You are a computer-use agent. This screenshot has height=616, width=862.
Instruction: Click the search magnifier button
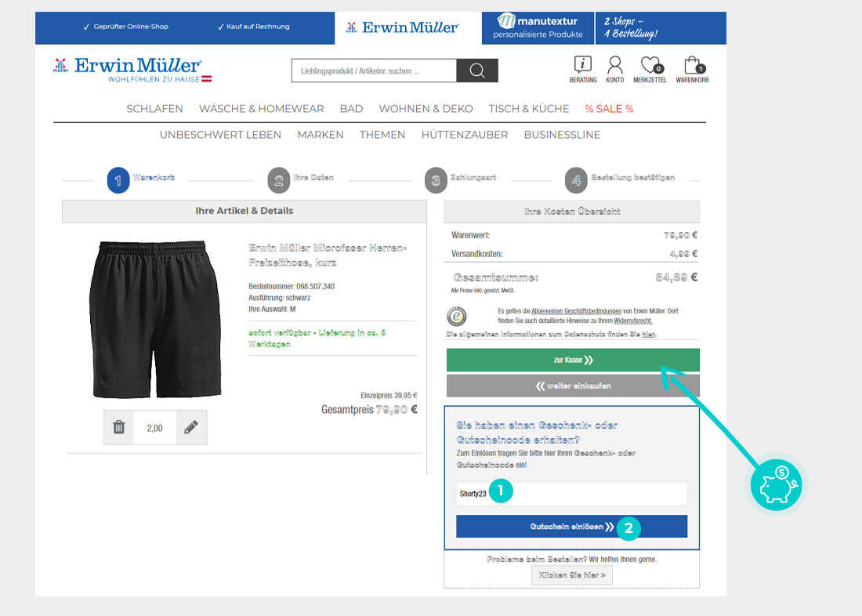click(x=477, y=71)
